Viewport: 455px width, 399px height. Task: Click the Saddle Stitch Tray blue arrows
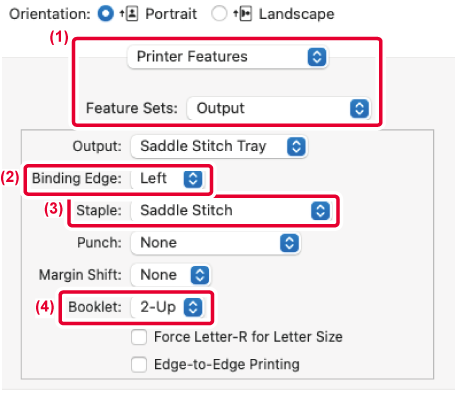click(x=296, y=146)
